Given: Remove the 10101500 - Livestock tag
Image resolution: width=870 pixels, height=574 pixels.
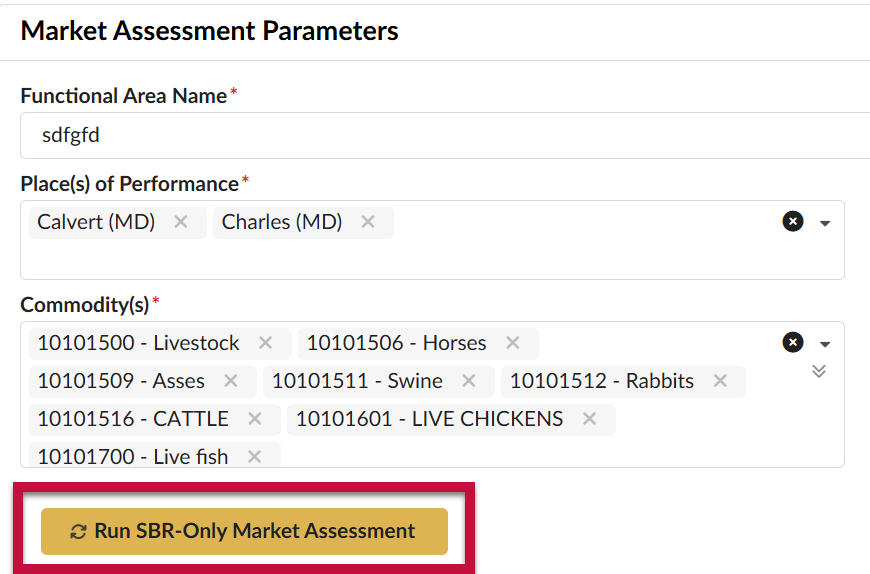Looking at the screenshot, I should coord(265,343).
